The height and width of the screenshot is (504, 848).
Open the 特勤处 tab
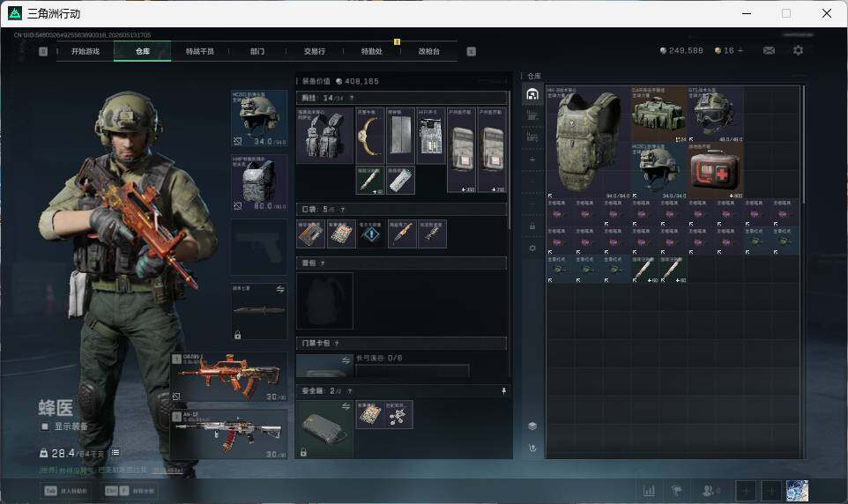[371, 51]
